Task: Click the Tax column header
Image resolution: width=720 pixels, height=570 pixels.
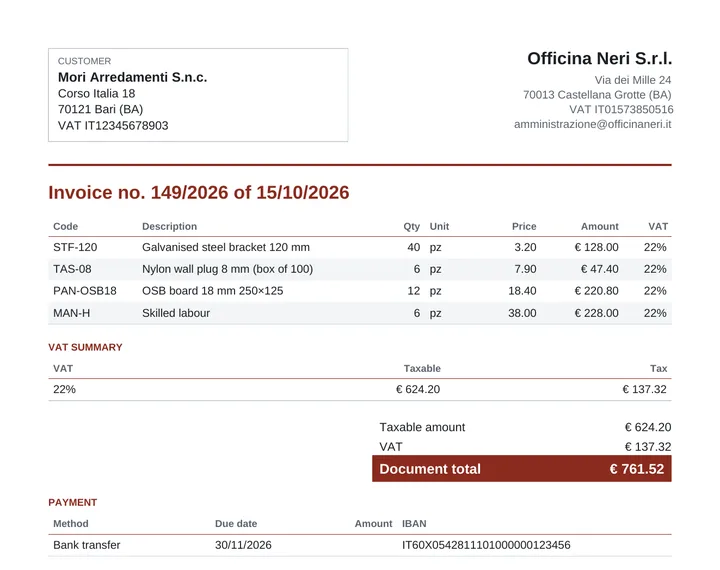Action: point(658,368)
